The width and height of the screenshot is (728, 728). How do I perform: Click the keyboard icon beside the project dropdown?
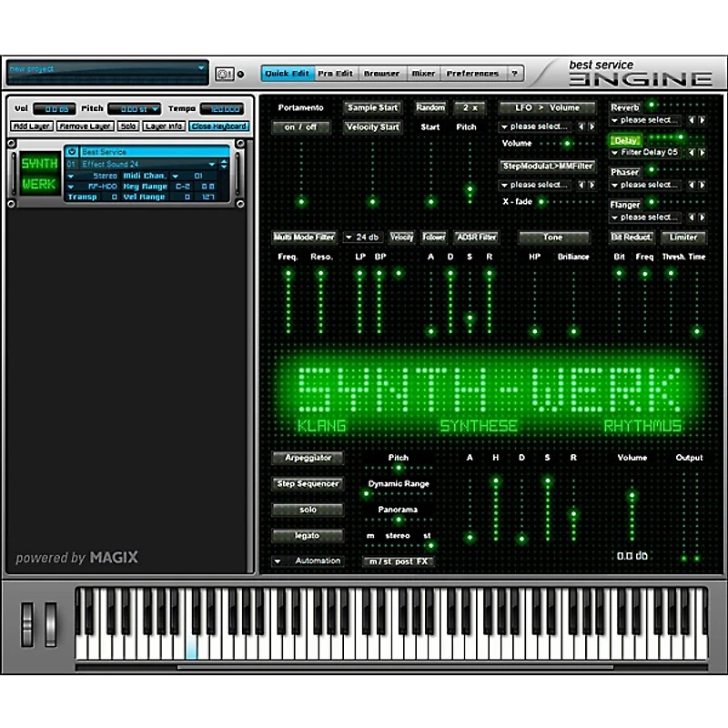pyautogui.click(x=224, y=74)
